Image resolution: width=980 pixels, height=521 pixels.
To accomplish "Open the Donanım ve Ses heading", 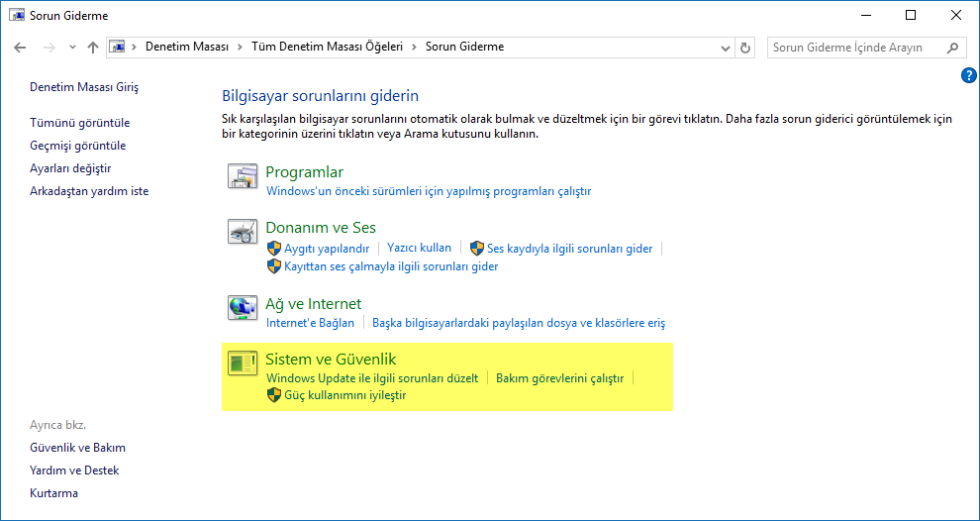I will (321, 227).
